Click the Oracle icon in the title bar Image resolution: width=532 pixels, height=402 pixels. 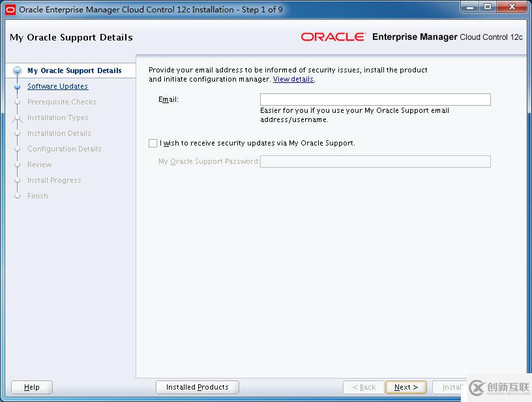pyautogui.click(x=9, y=7)
